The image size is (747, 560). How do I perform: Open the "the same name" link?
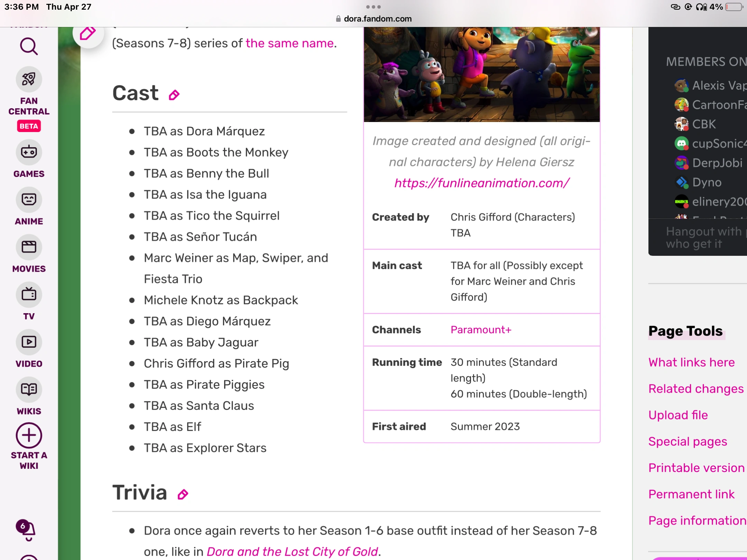(x=289, y=43)
